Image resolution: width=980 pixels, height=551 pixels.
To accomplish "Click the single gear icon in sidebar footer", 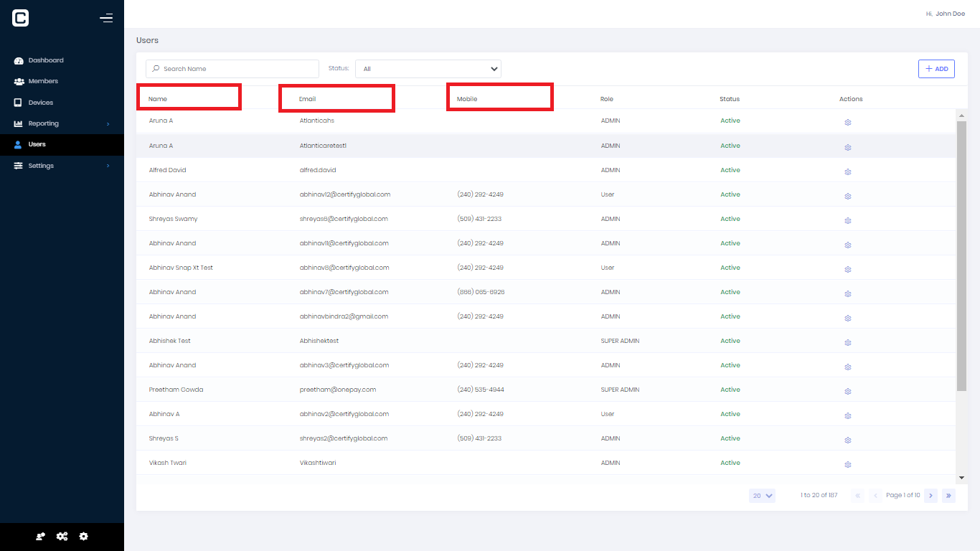I will click(x=84, y=537).
